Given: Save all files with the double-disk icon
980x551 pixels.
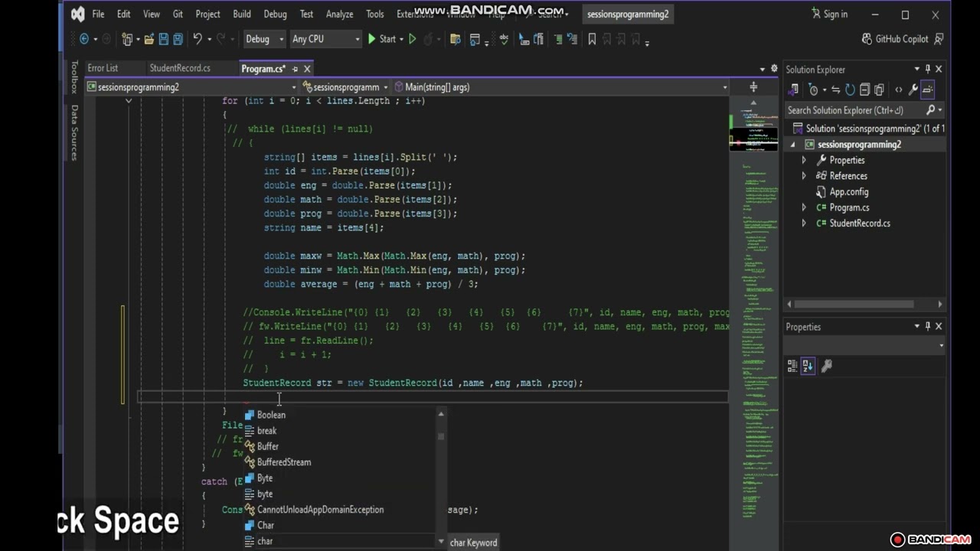Looking at the screenshot, I should click(178, 39).
